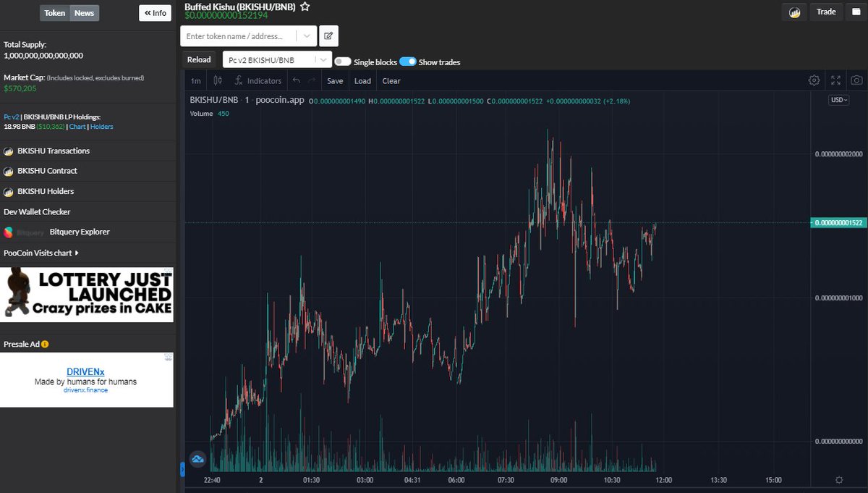Open the 1m interval selector
Screen dimensions: 868x493
[x=196, y=81]
